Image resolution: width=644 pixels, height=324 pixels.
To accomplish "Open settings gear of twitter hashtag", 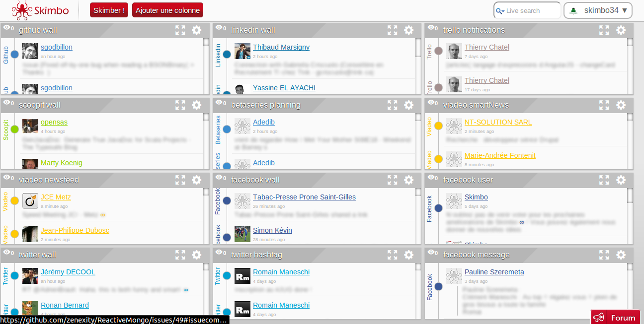I will pos(409,255).
